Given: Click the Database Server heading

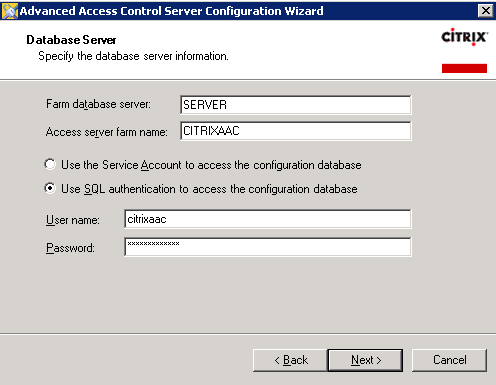Looking at the screenshot, I should 71,40.
